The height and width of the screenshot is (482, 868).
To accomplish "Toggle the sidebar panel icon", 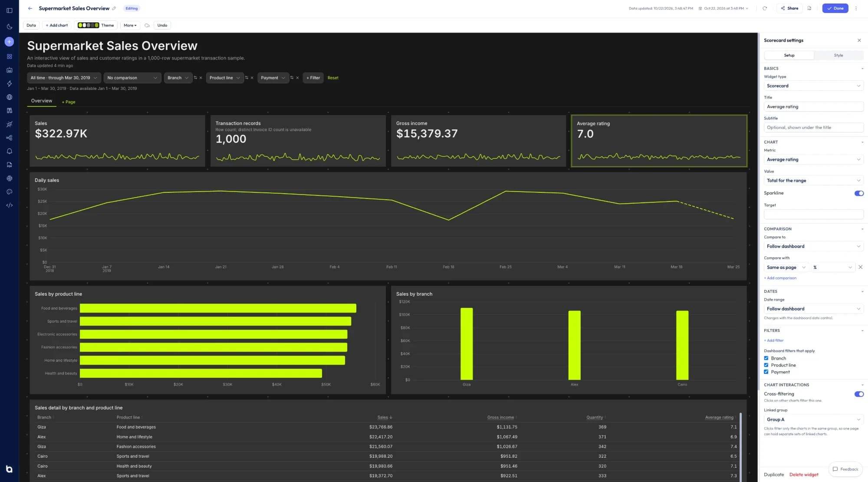I will (9, 10).
